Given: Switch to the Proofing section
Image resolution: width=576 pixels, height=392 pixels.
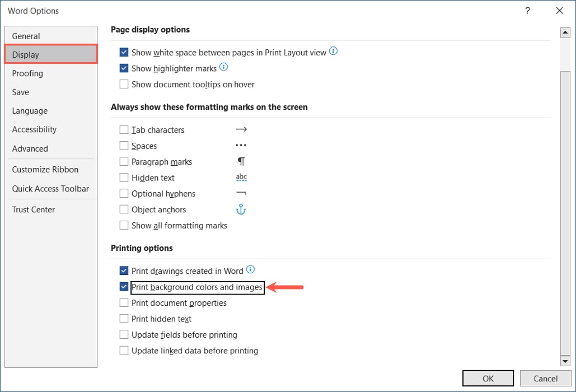Looking at the screenshot, I should 27,73.
